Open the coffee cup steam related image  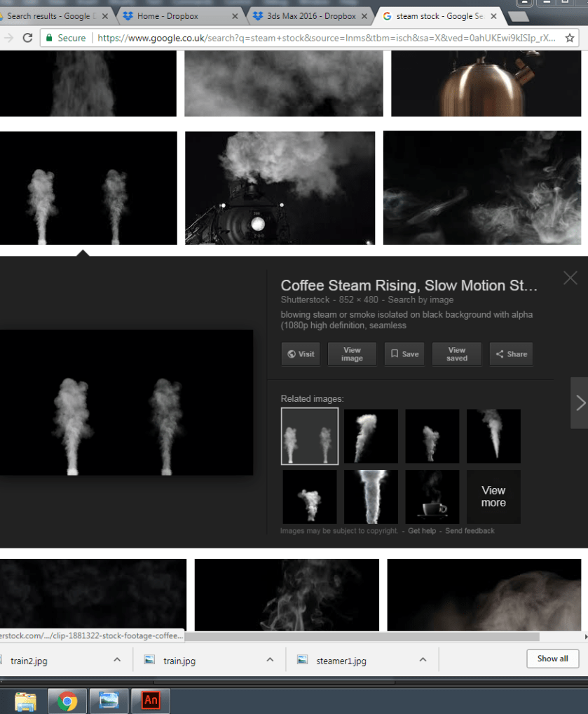(x=432, y=497)
